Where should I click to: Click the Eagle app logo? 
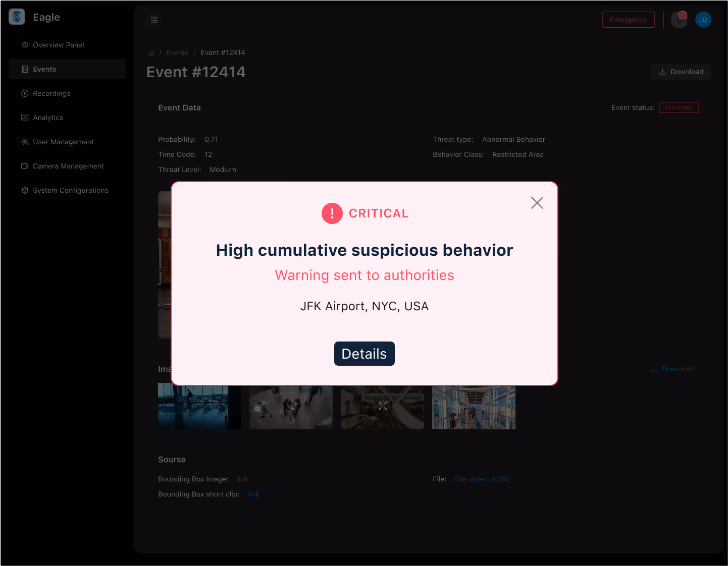(16, 17)
